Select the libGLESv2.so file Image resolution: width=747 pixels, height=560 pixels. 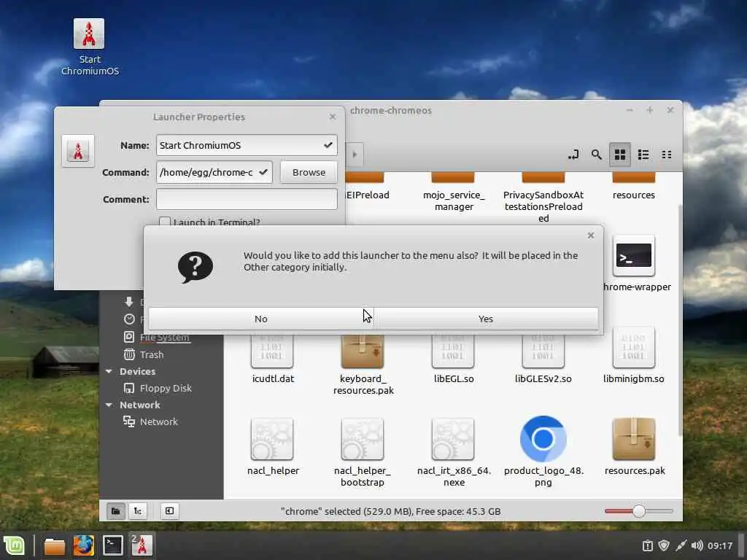[x=543, y=359]
